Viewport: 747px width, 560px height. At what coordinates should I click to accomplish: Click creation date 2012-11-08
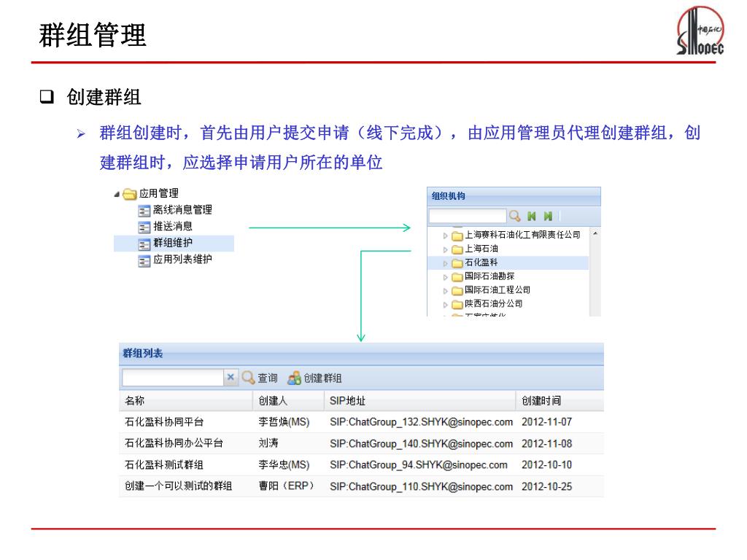(x=547, y=444)
